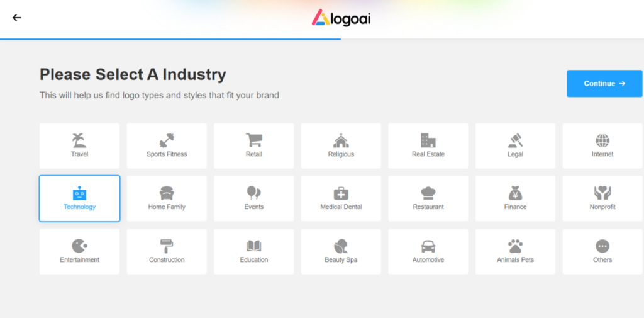Pick the Nonprofit hands with heart icon

point(602,193)
